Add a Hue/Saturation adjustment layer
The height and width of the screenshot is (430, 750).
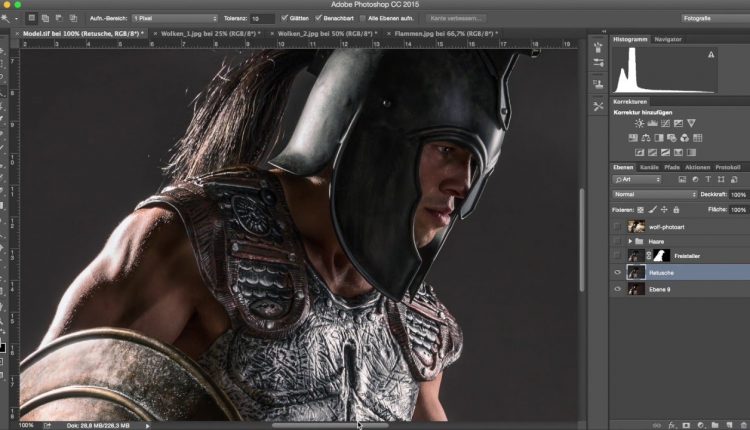633,138
